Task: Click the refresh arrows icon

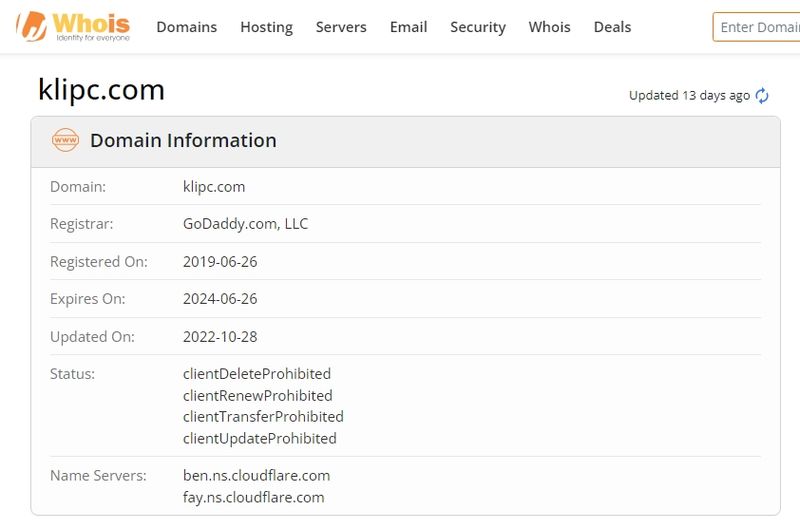Action: (762, 95)
